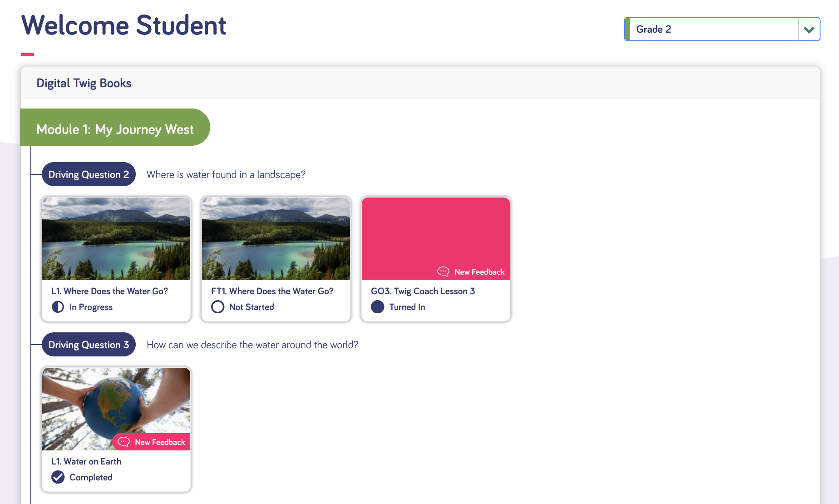Expand the grade dropdown chevron arrow

809,30
